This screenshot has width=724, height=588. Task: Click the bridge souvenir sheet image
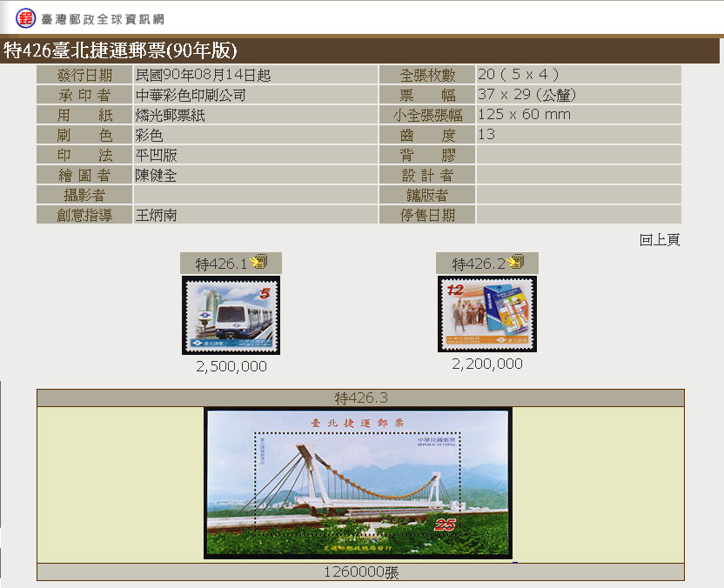(x=358, y=483)
